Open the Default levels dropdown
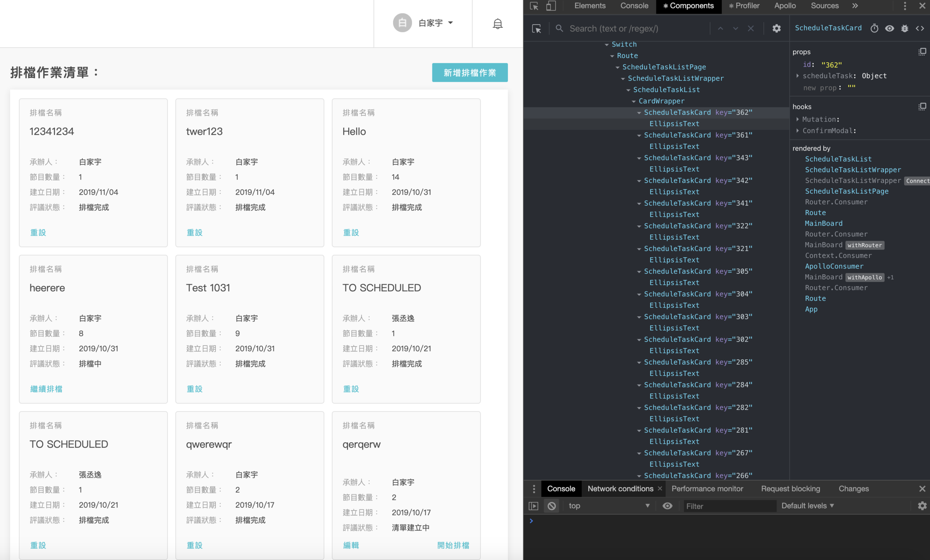This screenshot has width=930, height=560. tap(808, 506)
